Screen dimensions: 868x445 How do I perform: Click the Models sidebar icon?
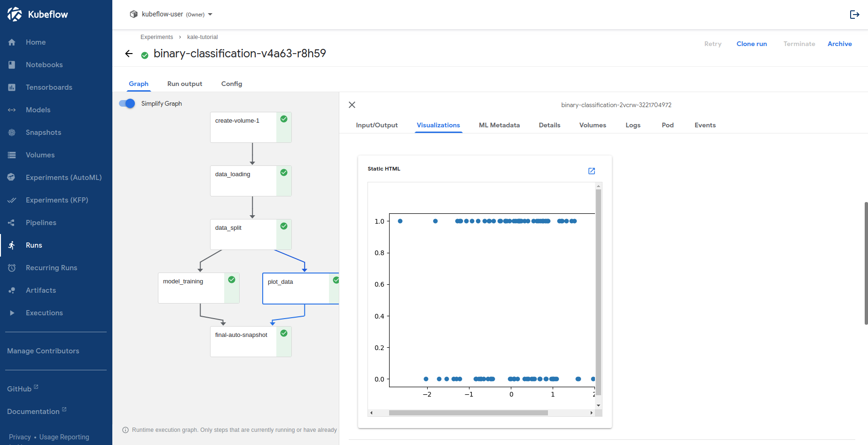(x=12, y=110)
